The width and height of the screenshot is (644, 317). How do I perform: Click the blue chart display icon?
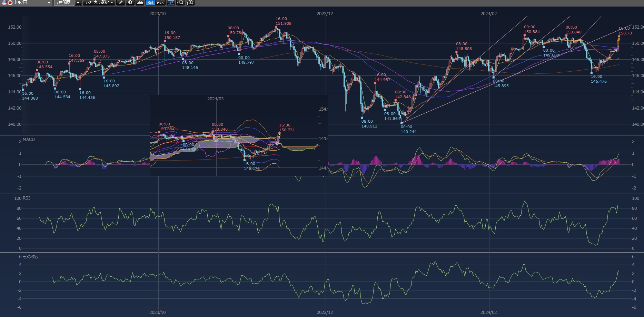coord(171,3)
